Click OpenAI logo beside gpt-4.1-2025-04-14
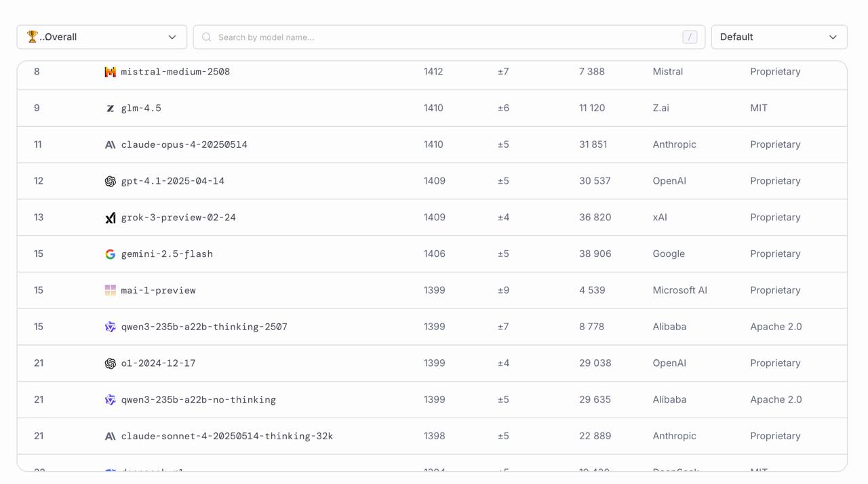 click(x=110, y=182)
